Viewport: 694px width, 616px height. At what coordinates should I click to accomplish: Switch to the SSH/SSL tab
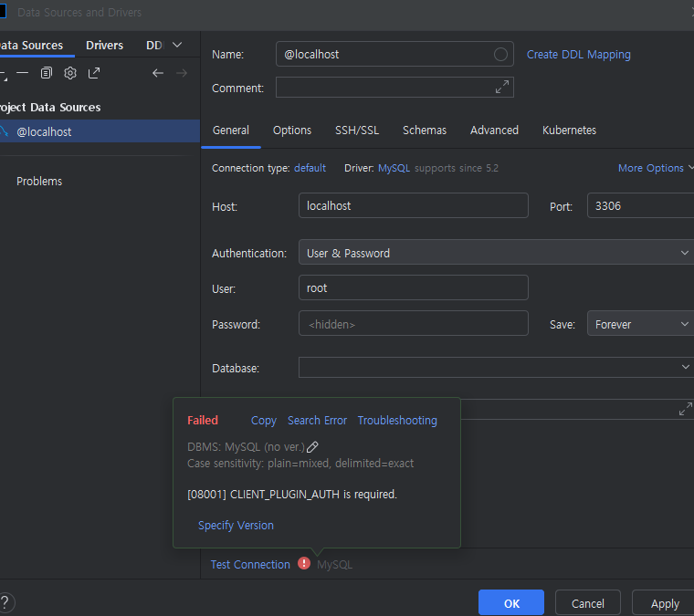coord(357,131)
